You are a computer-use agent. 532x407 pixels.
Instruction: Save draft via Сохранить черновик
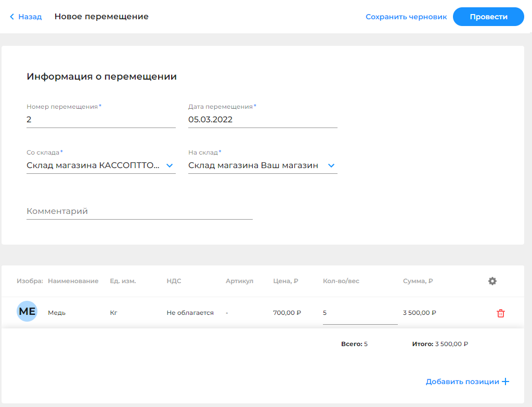coord(406,17)
